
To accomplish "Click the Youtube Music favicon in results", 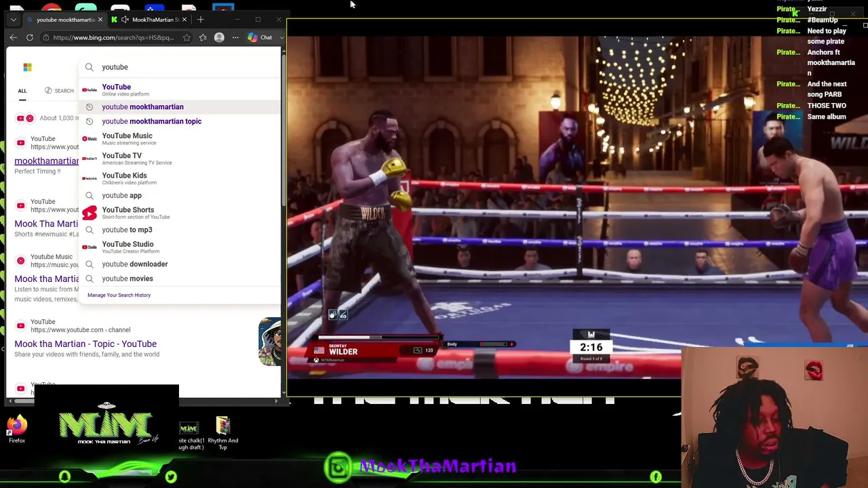I will [20, 260].
